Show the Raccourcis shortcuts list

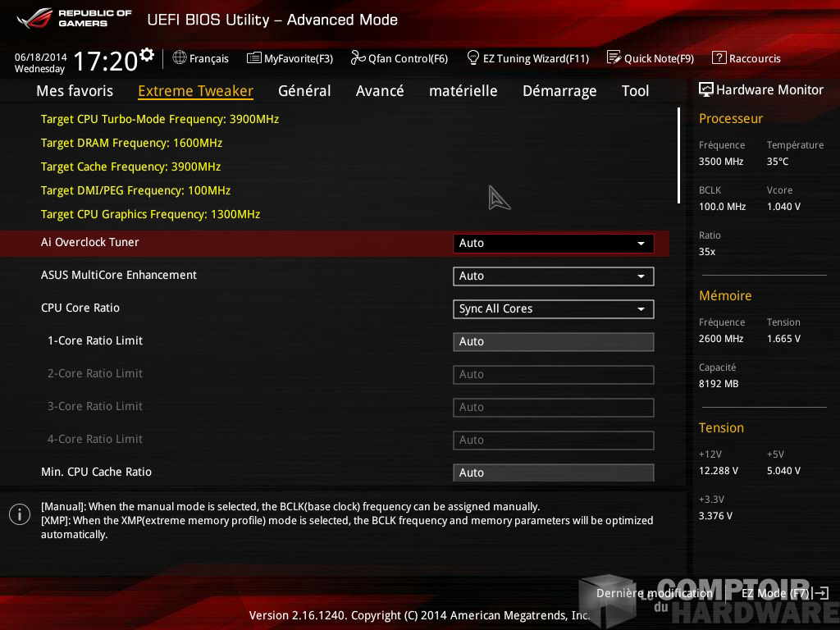pyautogui.click(x=746, y=58)
